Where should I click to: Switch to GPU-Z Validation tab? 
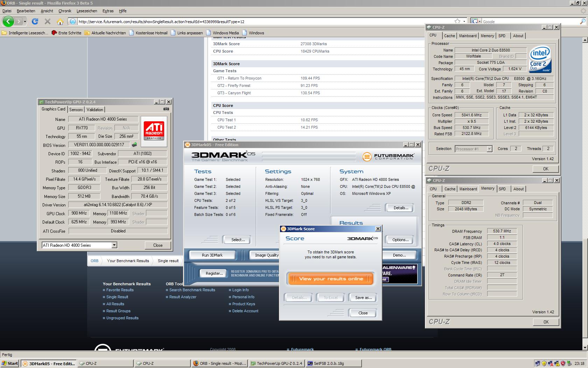pyautogui.click(x=95, y=109)
